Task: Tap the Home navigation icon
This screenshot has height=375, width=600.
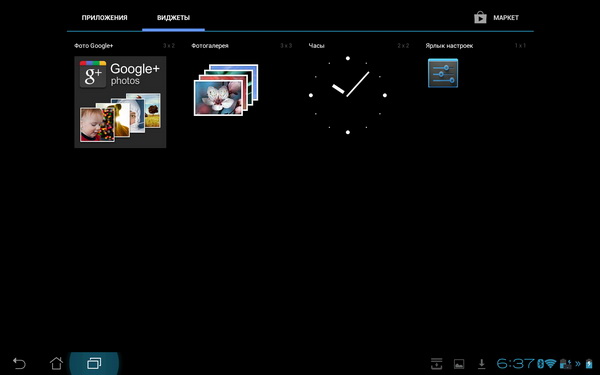Action: click(56, 363)
